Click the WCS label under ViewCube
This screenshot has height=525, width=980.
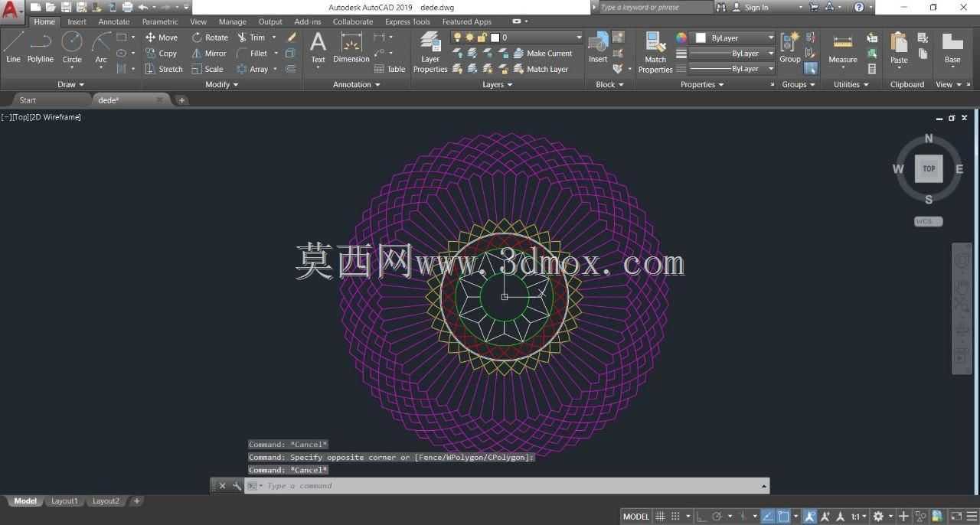tap(928, 221)
